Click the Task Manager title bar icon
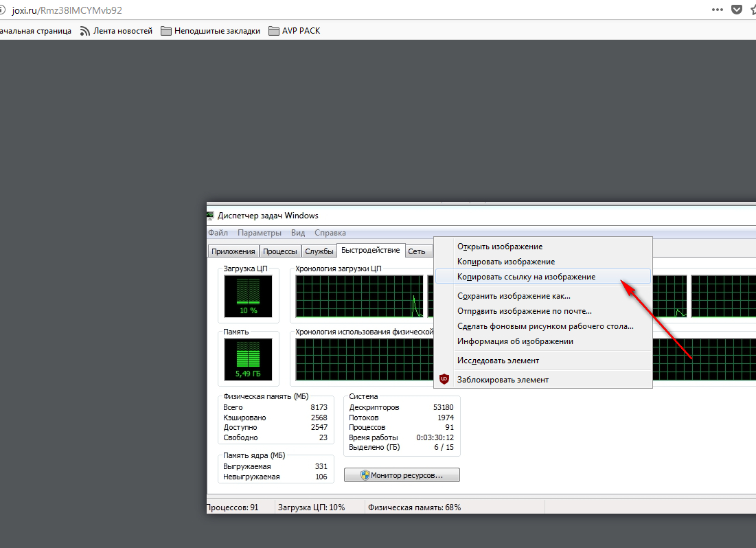The image size is (756, 548). click(x=210, y=215)
